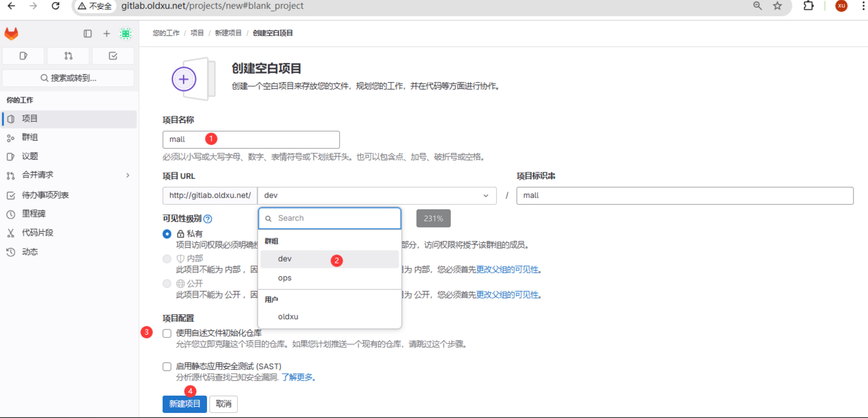The image size is (868, 418).
Task: Expand the dev namespace dropdown
Action: (376, 195)
